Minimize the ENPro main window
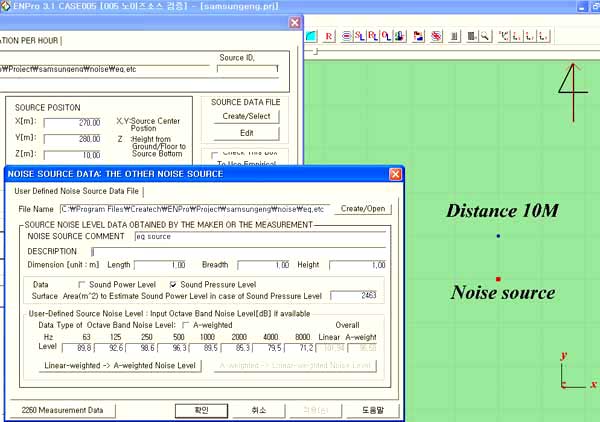This screenshot has height=422, width=600. coord(582,7)
